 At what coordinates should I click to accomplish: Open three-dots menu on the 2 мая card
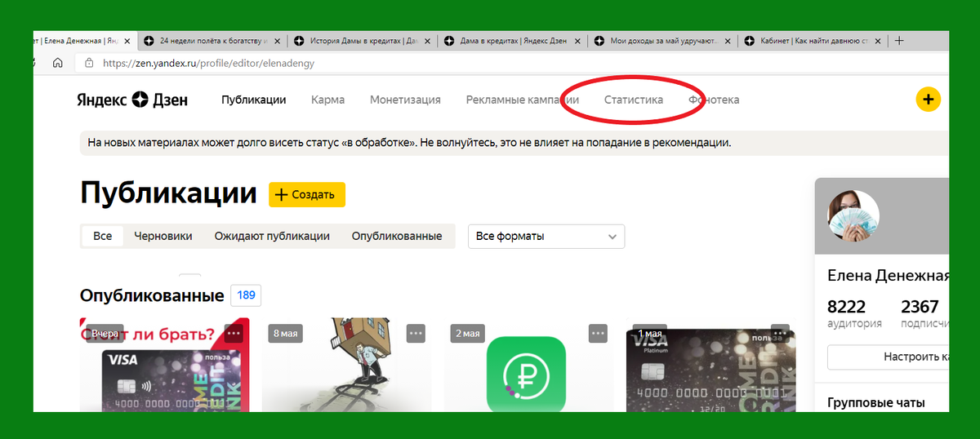point(599,333)
